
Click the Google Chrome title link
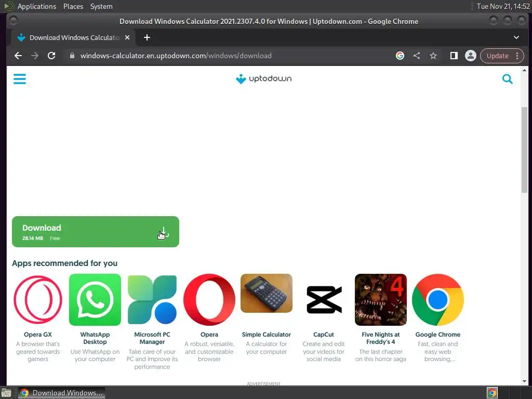coord(437,334)
